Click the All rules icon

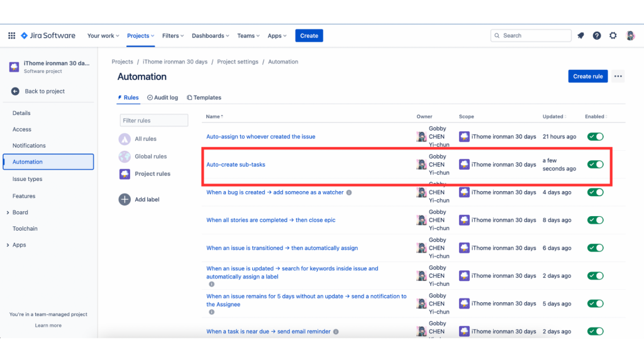pyautogui.click(x=125, y=139)
